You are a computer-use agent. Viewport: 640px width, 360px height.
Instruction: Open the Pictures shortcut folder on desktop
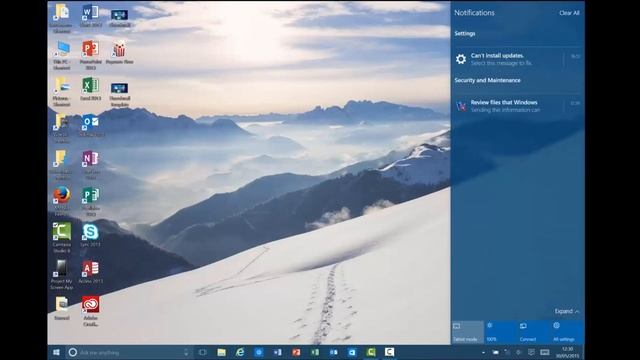pos(62,92)
